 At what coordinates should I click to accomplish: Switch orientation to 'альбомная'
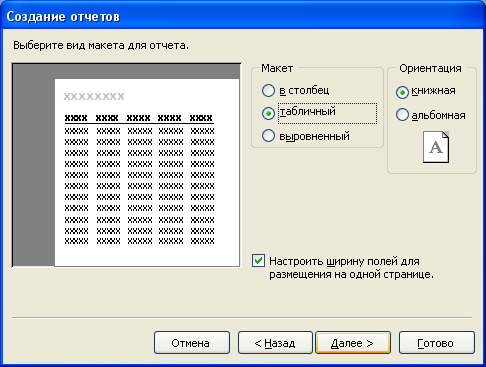pyautogui.click(x=402, y=115)
